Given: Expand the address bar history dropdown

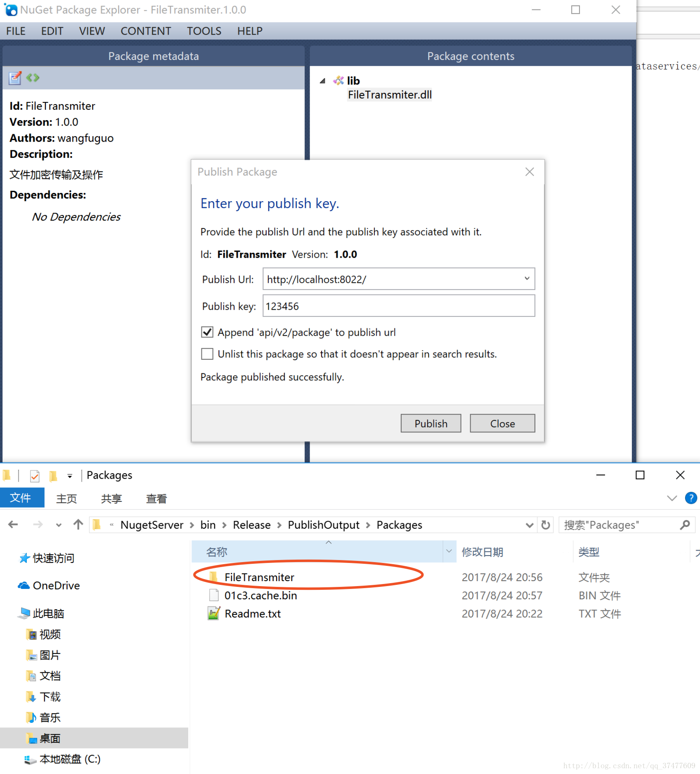Looking at the screenshot, I should (529, 525).
